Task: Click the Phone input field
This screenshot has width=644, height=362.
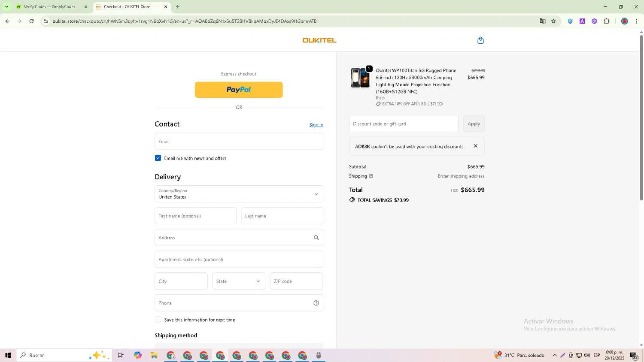Action: coord(239,303)
